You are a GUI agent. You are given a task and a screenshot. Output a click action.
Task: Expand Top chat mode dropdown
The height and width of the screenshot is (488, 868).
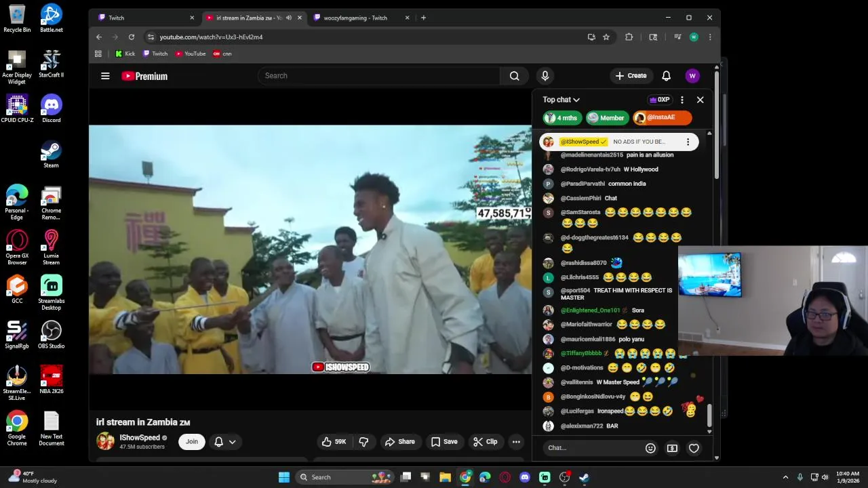[x=561, y=100]
